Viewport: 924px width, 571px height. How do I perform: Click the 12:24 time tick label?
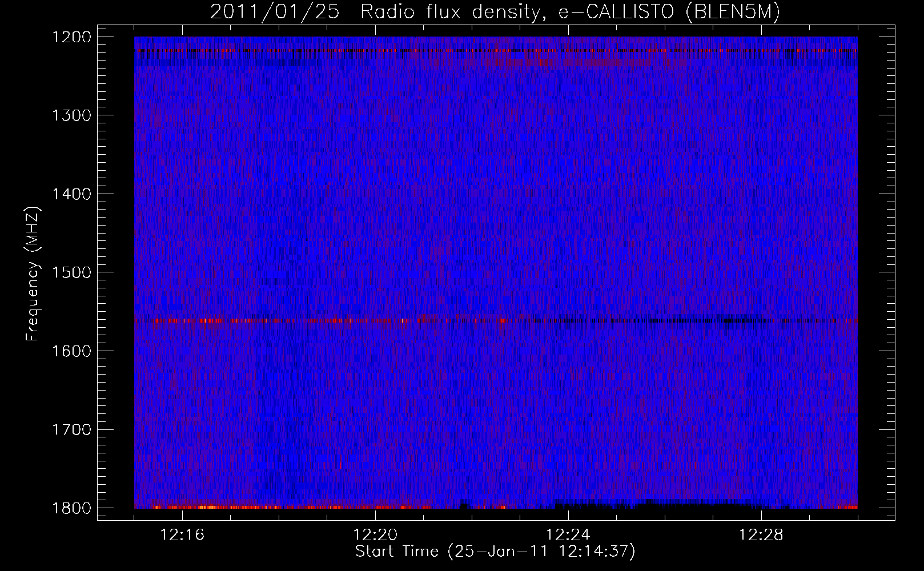tap(568, 535)
